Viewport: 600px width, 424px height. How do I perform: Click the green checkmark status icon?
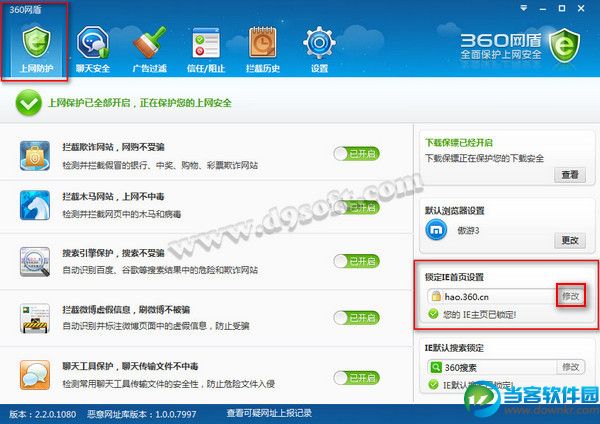coord(29,103)
